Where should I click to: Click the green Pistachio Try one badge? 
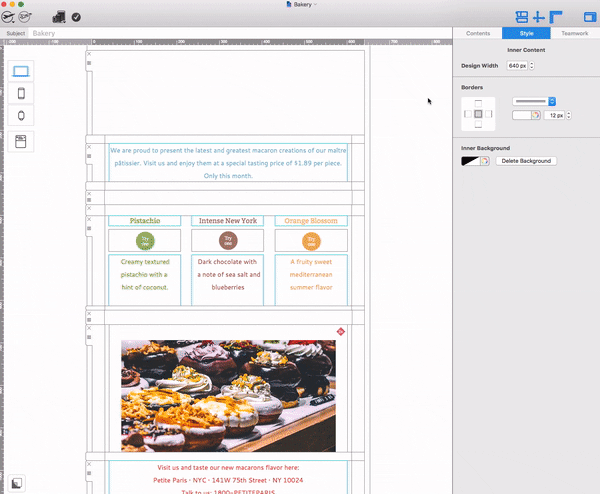(145, 241)
